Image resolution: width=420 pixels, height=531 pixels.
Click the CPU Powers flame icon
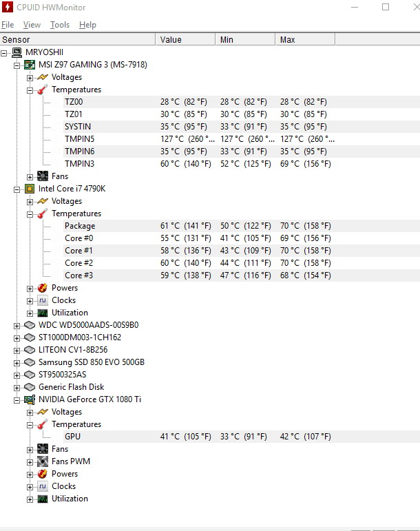43,288
